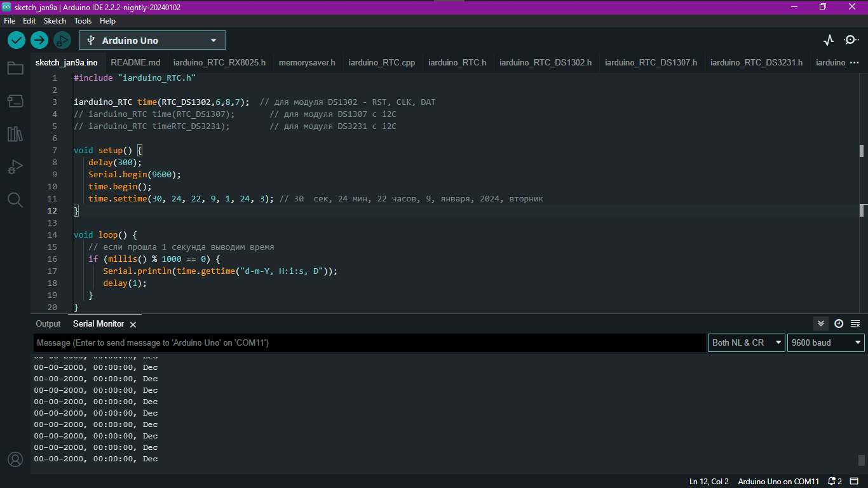Click the if (millis() % 1000 == 0) line

[x=154, y=259]
